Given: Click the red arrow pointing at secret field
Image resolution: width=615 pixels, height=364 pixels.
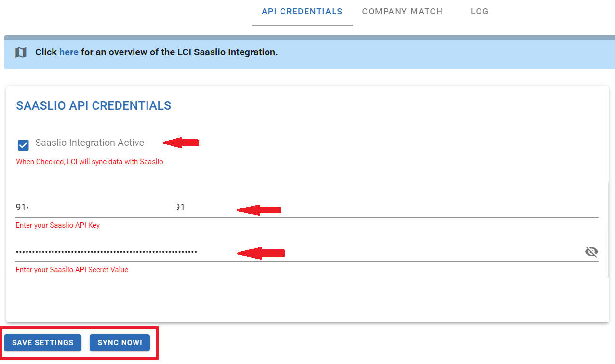Looking at the screenshot, I should click(x=260, y=253).
